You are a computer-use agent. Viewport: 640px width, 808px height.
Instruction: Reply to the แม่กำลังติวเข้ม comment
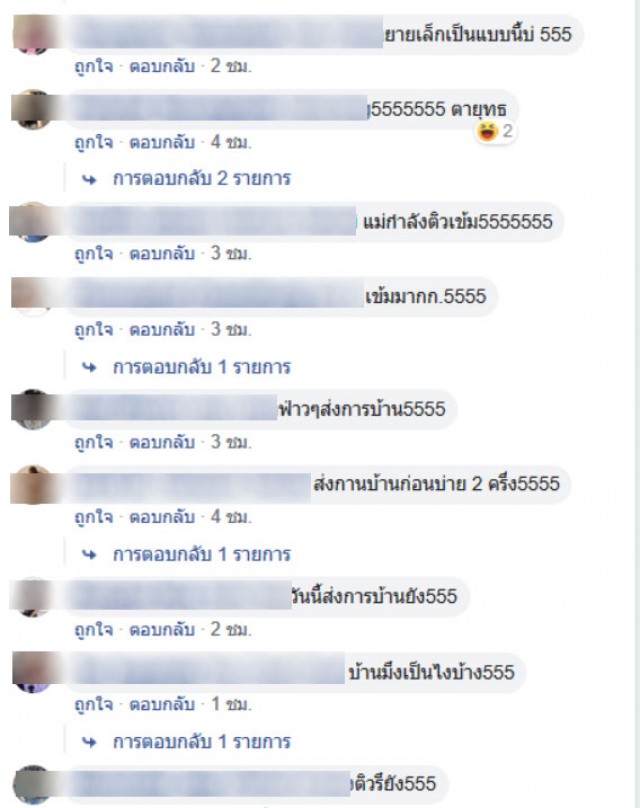pyautogui.click(x=162, y=254)
